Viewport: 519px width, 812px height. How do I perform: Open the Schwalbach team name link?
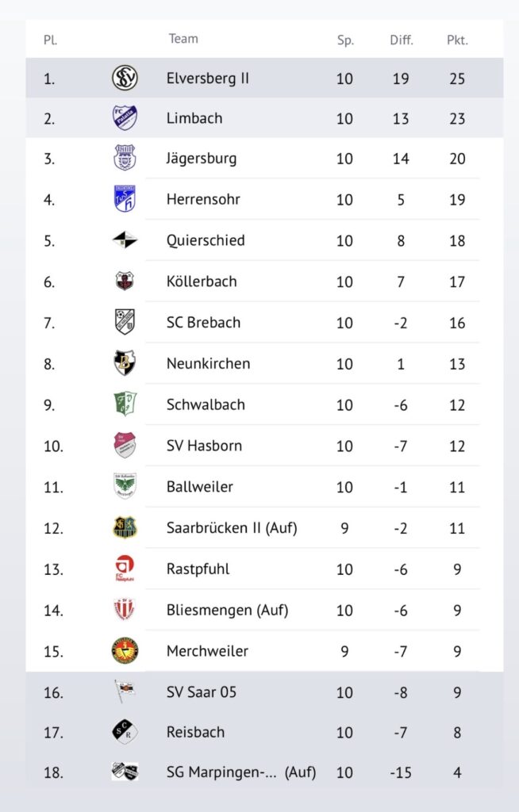206,404
